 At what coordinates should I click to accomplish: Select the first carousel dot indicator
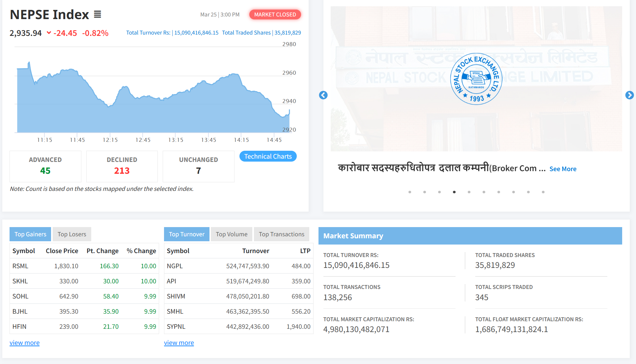tap(410, 192)
